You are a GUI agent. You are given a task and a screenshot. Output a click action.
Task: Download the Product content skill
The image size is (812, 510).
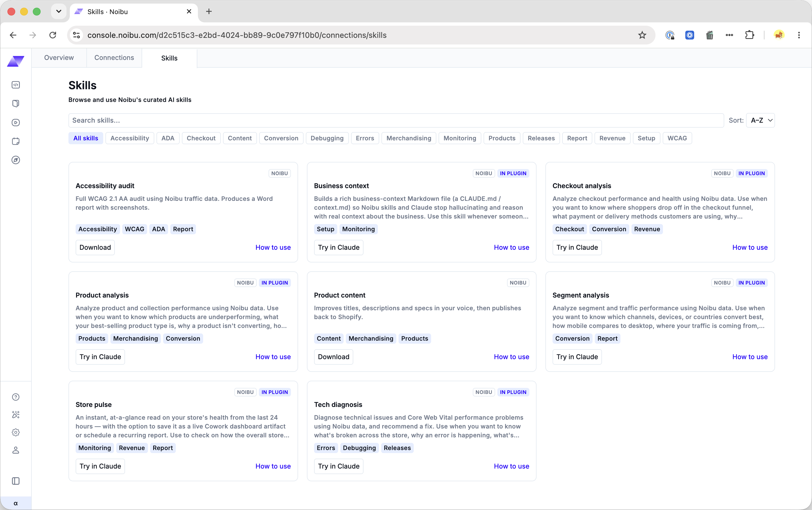334,356
